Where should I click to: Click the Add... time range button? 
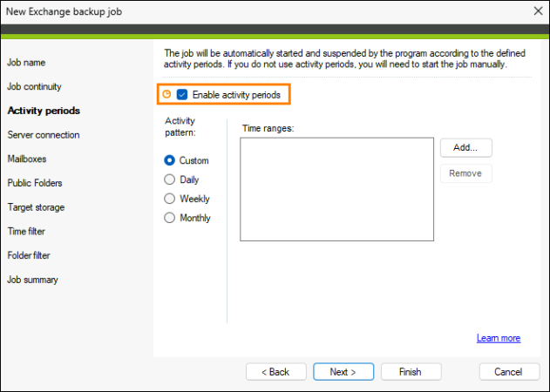pyautogui.click(x=465, y=147)
